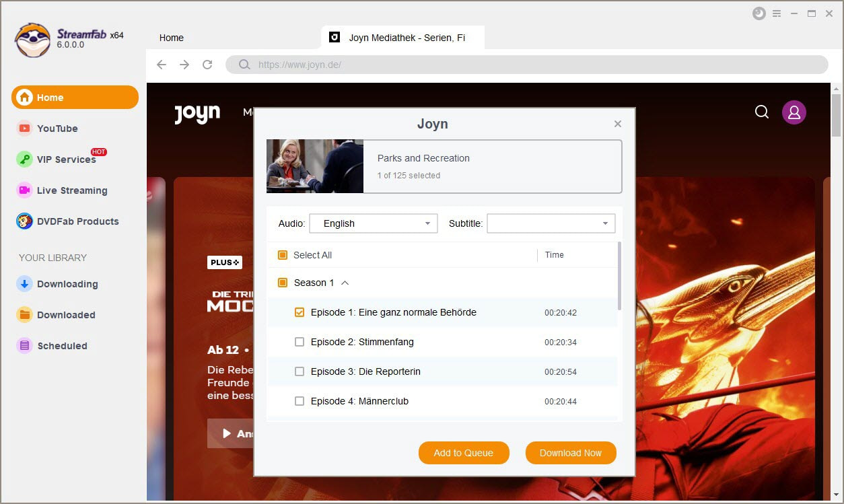Screen dimensions: 844x504
Task: Open the Downloaded folder icon
Action: 25,315
